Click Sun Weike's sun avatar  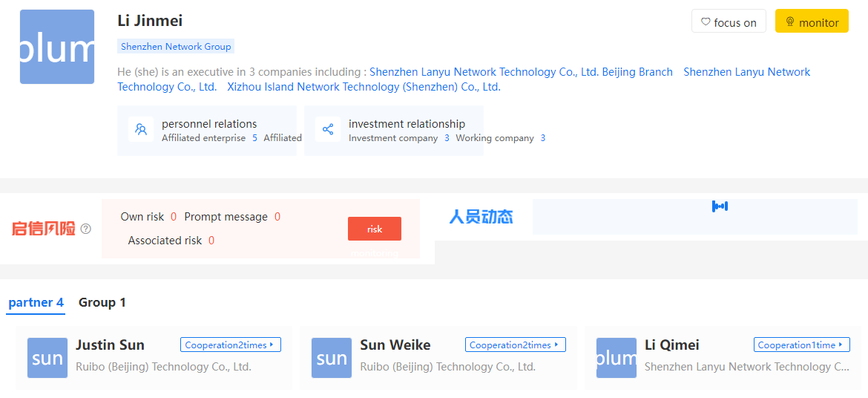tap(332, 358)
